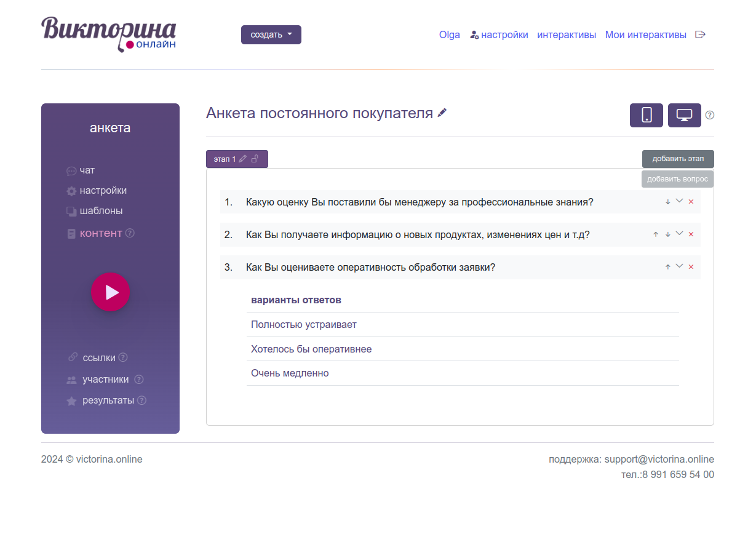This screenshot has height=534, width=756.
Task: Start the survey with the play button
Action: point(111,292)
